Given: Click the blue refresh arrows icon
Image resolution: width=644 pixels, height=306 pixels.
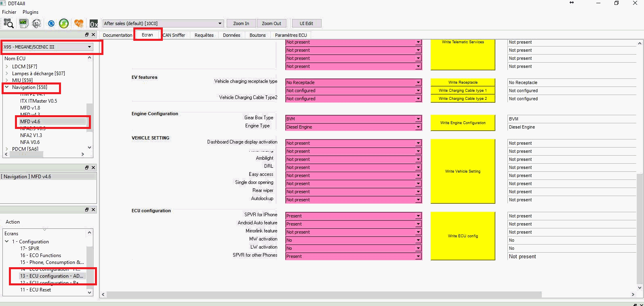Looking at the screenshot, I should tap(51, 23).
